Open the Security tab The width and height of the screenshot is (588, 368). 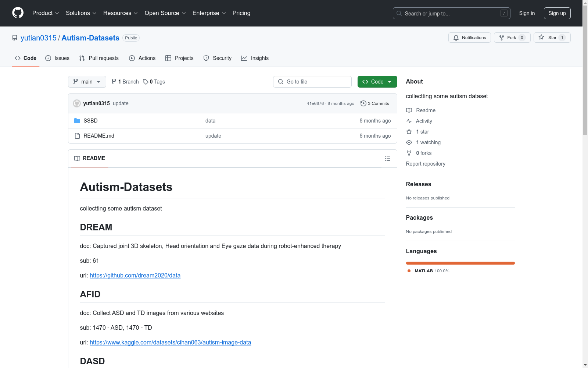click(x=218, y=58)
